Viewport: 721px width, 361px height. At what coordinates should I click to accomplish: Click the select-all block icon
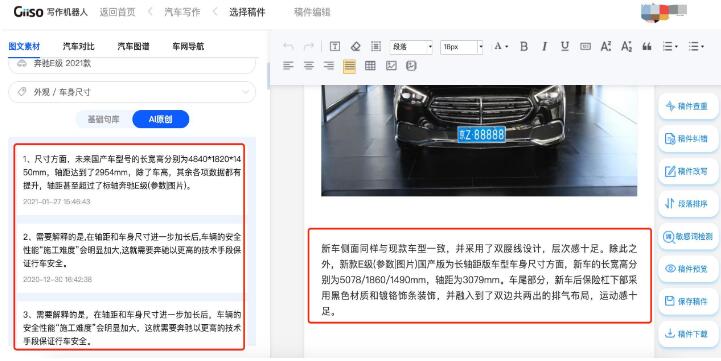point(376,46)
